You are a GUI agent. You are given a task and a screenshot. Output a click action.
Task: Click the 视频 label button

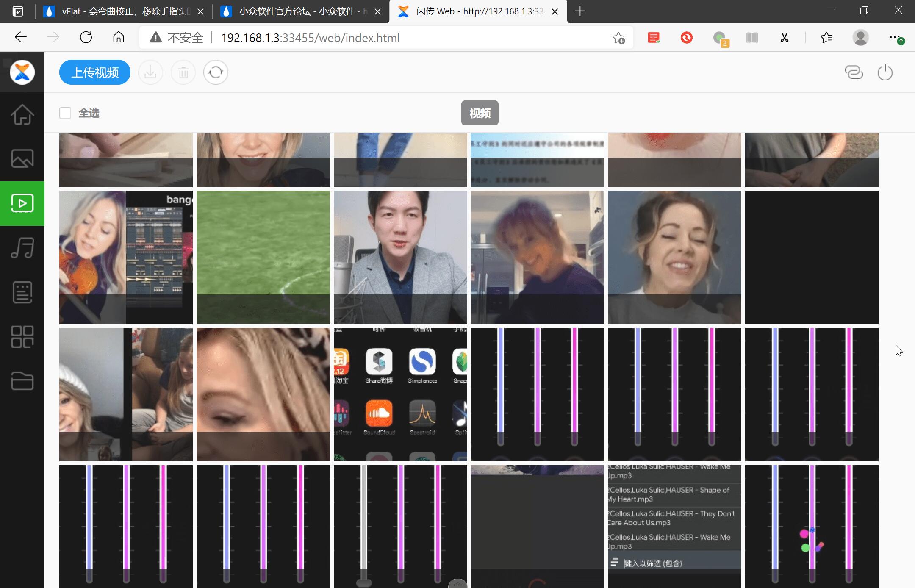tap(480, 113)
